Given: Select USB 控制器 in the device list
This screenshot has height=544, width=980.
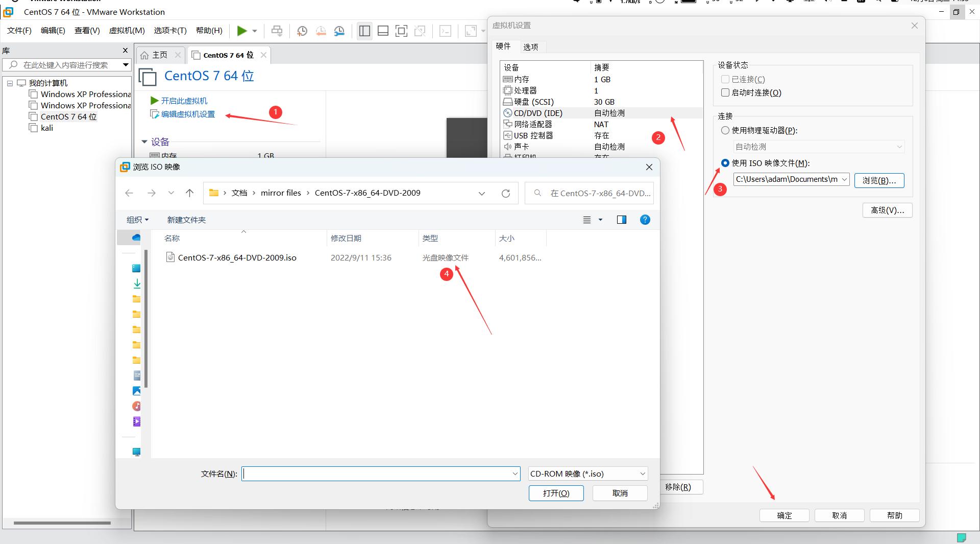Looking at the screenshot, I should click(x=602, y=135).
